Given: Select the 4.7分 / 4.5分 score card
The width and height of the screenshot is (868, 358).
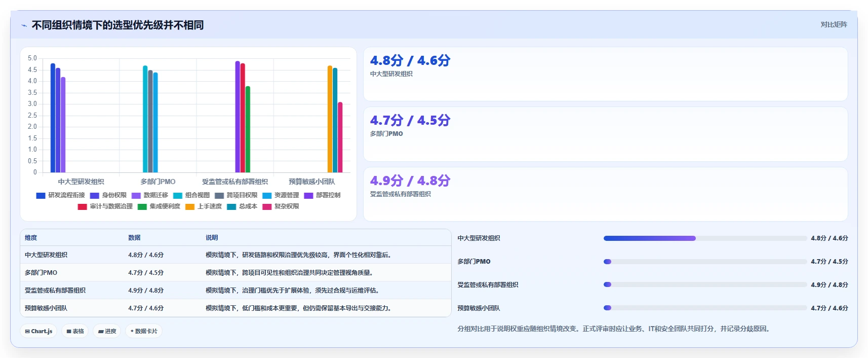Looking at the screenshot, I should (x=606, y=134).
